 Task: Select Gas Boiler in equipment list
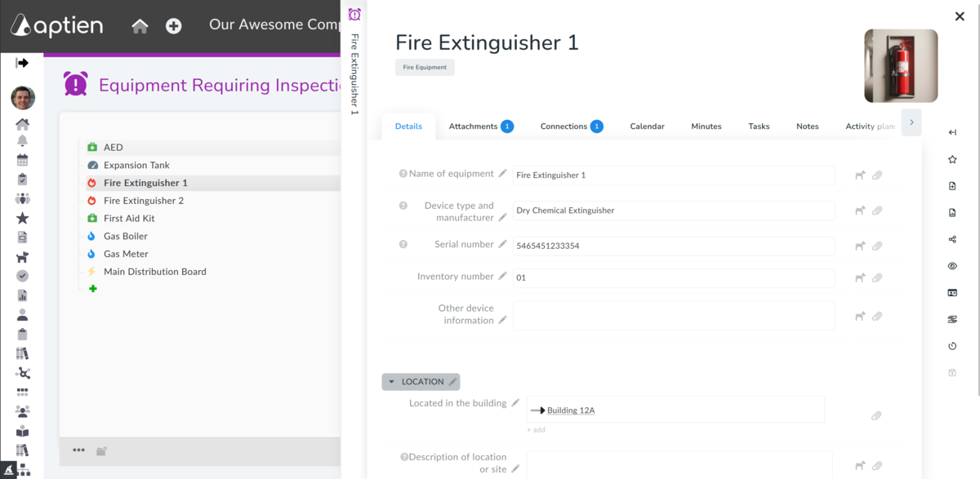tap(126, 236)
